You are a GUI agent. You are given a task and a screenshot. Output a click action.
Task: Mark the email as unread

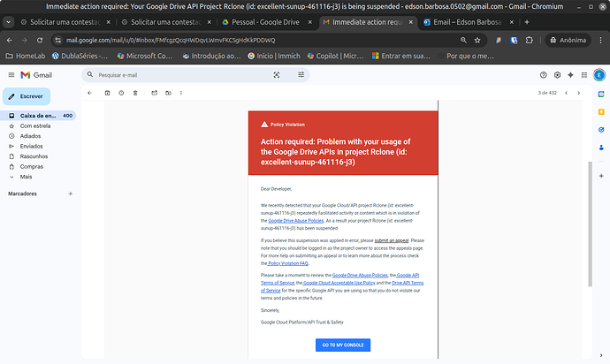pos(154,93)
